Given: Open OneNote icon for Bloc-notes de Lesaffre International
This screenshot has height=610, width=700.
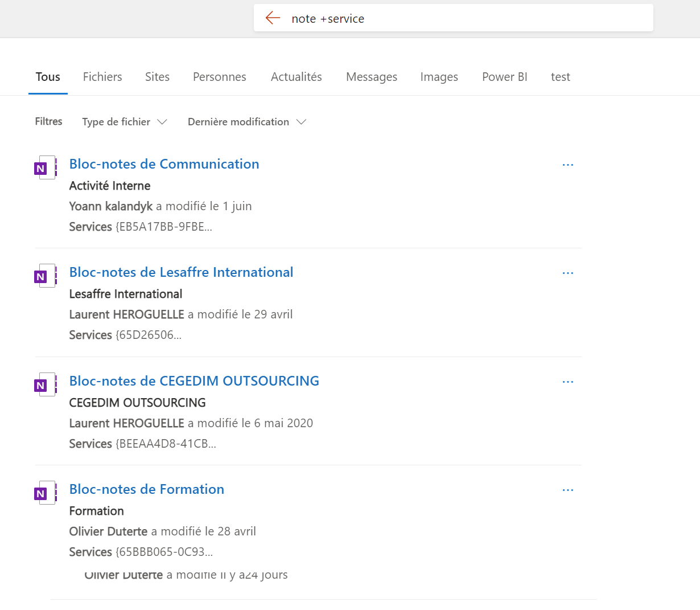Looking at the screenshot, I should pyautogui.click(x=46, y=276).
